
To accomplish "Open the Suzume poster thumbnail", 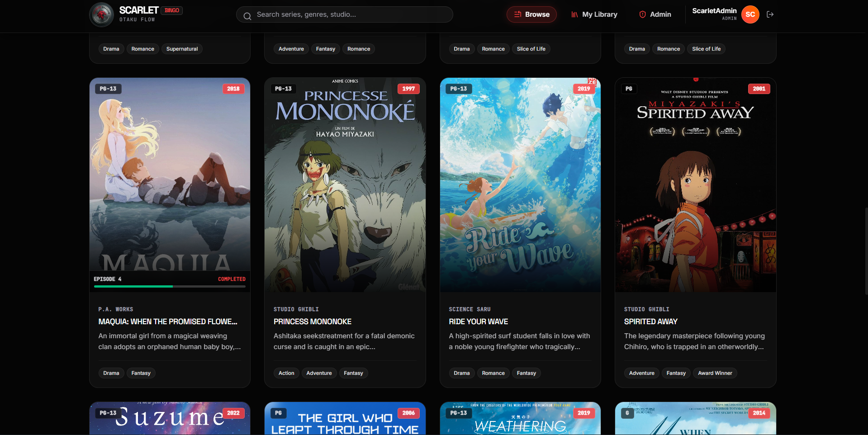I will [170, 418].
